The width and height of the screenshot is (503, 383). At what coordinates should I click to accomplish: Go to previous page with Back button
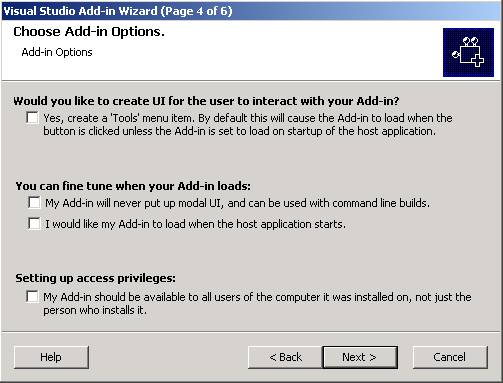click(x=285, y=357)
